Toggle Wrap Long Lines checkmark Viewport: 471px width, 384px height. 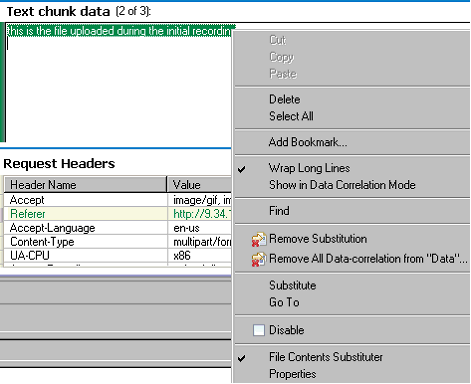242,169
